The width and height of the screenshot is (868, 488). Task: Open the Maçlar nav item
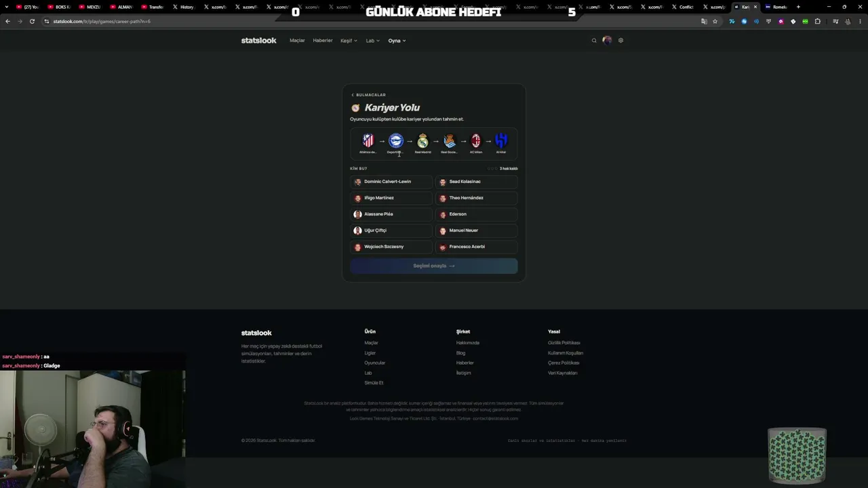click(297, 41)
